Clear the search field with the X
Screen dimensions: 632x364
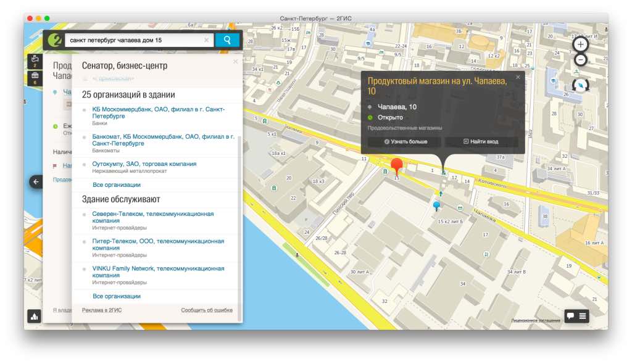click(206, 40)
